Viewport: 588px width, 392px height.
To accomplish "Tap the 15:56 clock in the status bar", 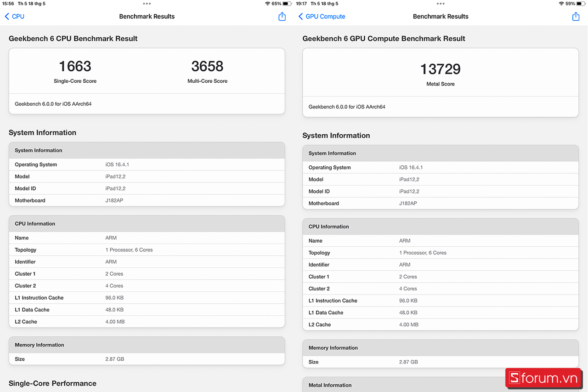I will point(8,4).
